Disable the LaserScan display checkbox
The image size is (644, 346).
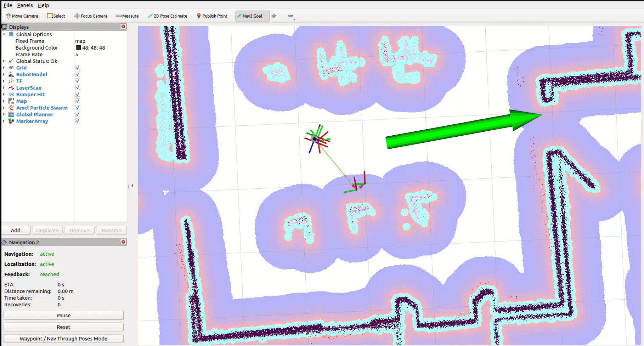coord(77,87)
